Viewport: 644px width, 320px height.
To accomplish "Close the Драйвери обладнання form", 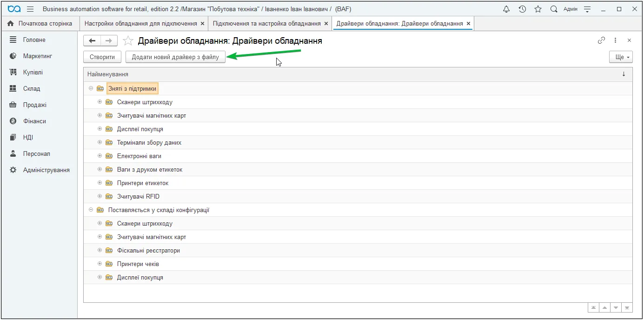I will coord(629,40).
